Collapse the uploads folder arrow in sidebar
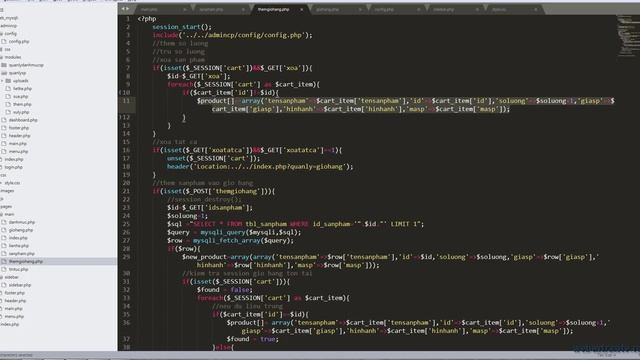Screen dimensions: 640x360 [2, 81]
